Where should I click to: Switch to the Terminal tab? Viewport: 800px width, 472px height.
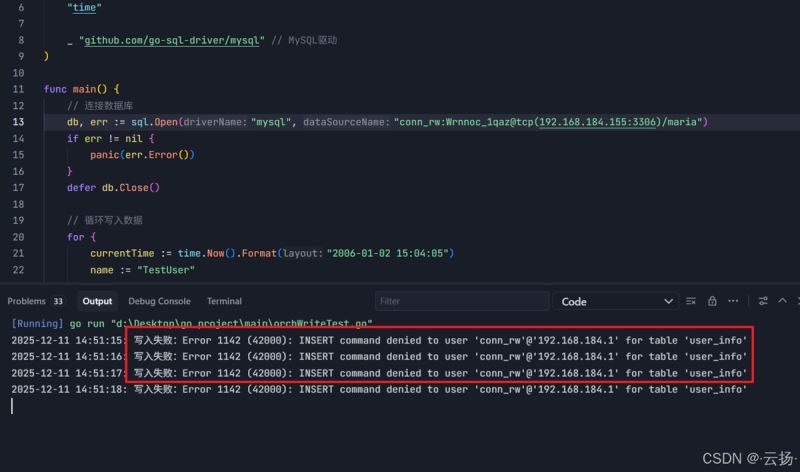click(224, 301)
